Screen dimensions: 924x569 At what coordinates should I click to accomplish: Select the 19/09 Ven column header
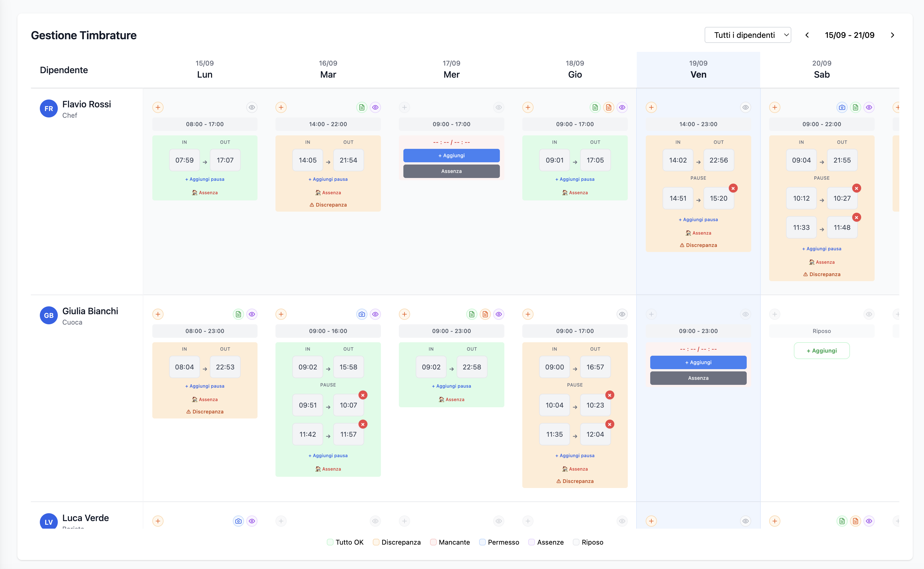tap(698, 70)
